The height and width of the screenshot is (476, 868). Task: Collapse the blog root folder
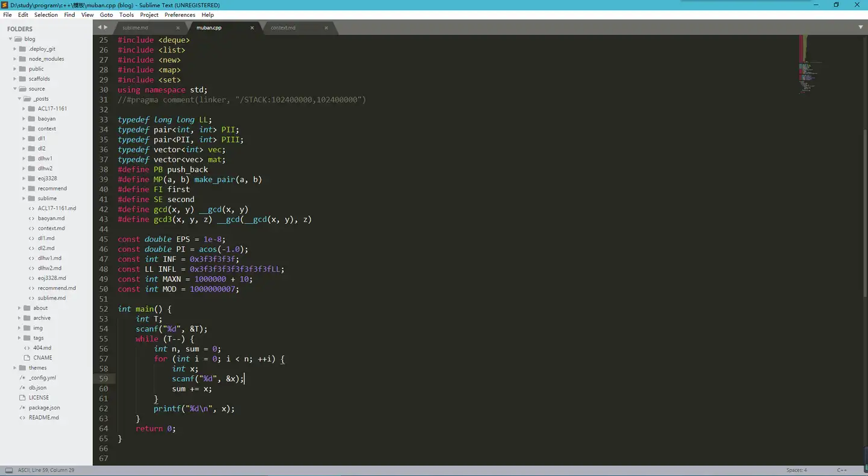[10, 39]
